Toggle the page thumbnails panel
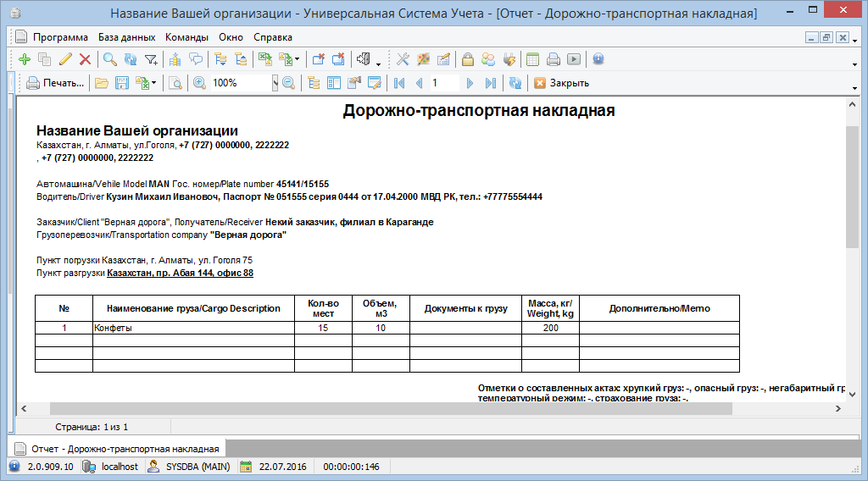 point(333,83)
